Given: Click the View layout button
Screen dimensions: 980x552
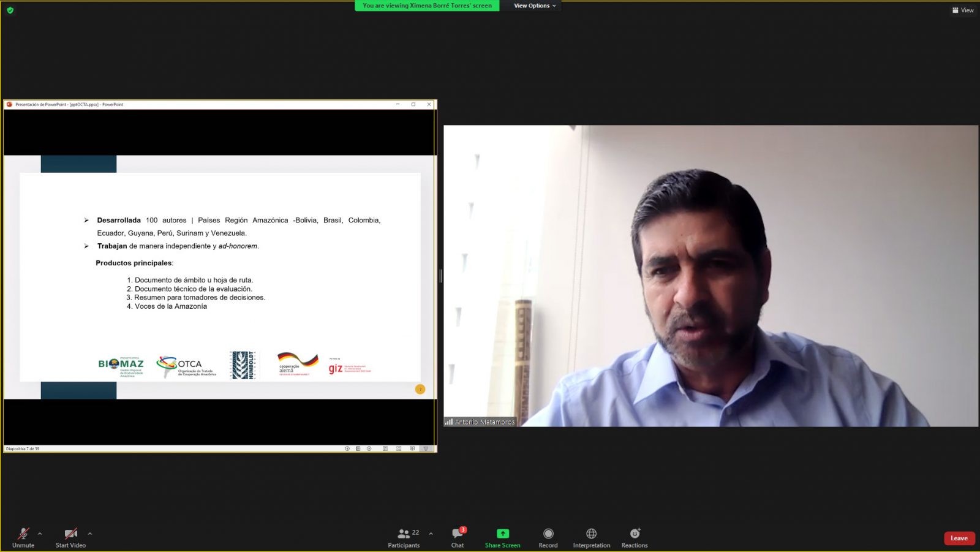Looking at the screenshot, I should [x=963, y=10].
